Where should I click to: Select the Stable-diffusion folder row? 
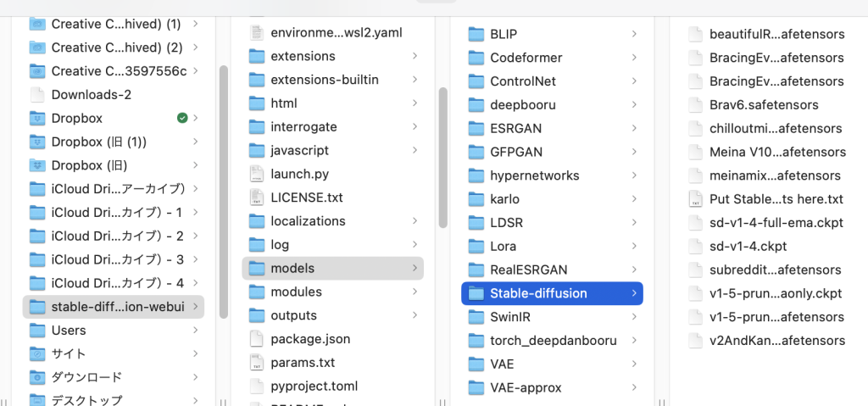551,293
